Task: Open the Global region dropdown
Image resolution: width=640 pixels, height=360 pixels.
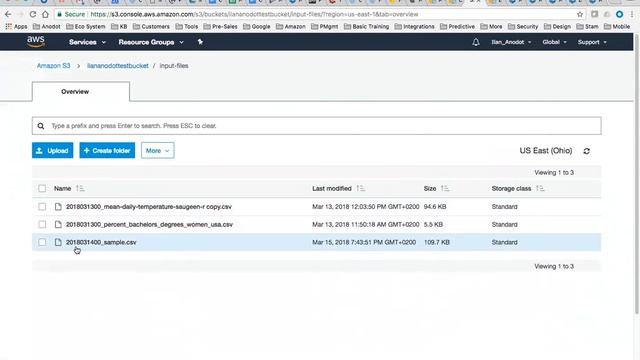Action: tap(554, 42)
